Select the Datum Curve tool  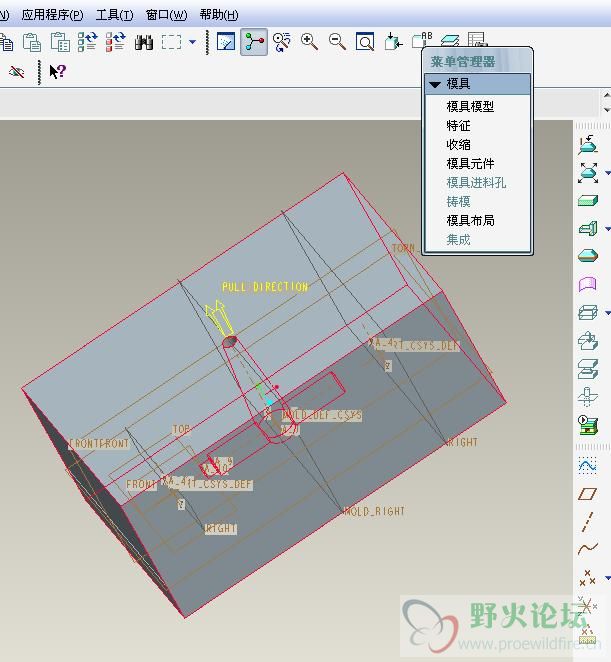coord(588,548)
